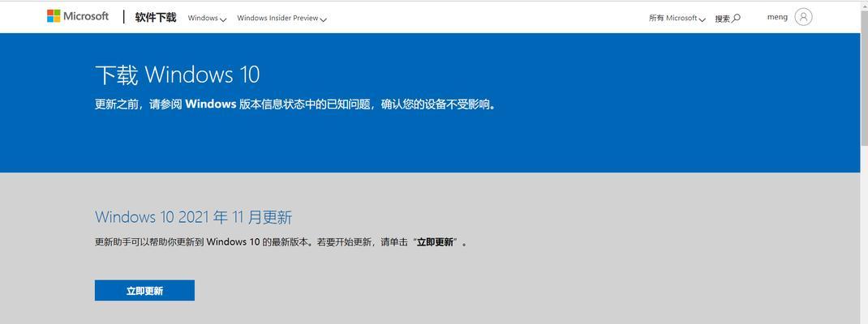Click the Windows 10 2021 年 11 月更新 heading
Viewport: 868px width, 324px height.
tap(193, 217)
